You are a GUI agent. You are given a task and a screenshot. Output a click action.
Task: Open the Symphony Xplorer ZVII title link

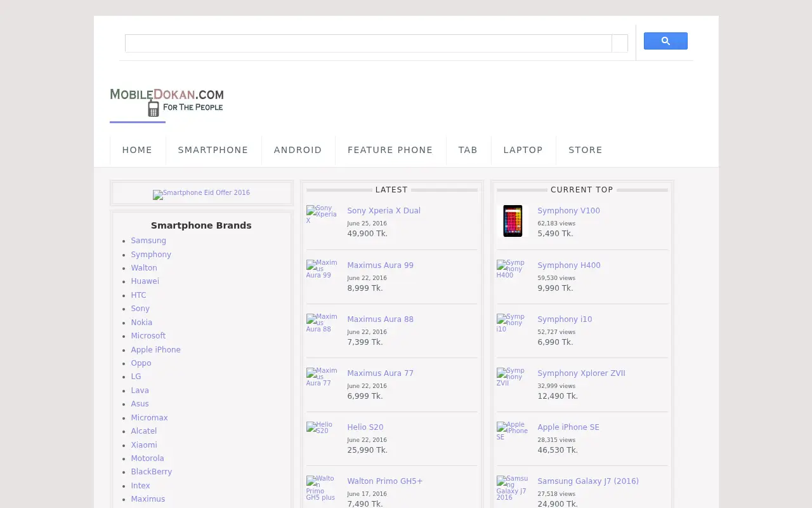click(581, 373)
